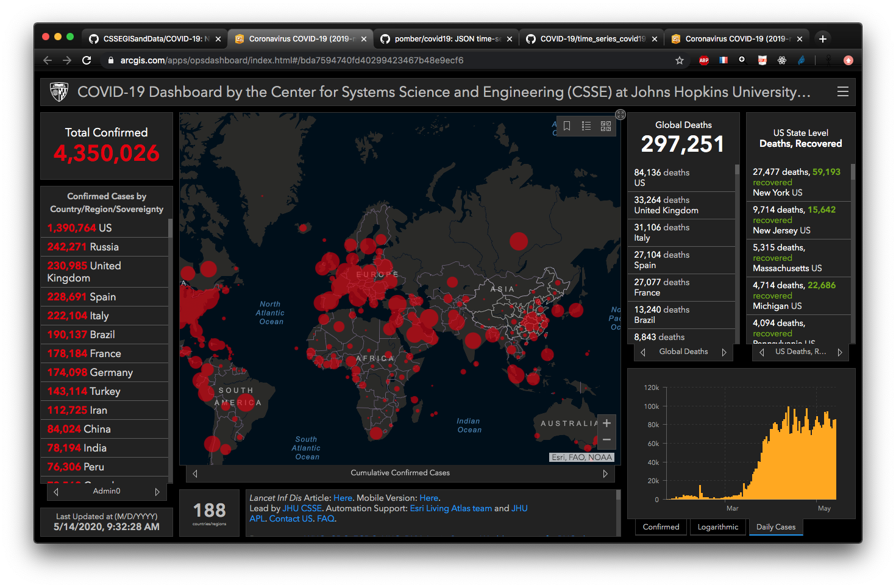Open the dashboard hamburger menu
896x588 pixels.
(843, 91)
